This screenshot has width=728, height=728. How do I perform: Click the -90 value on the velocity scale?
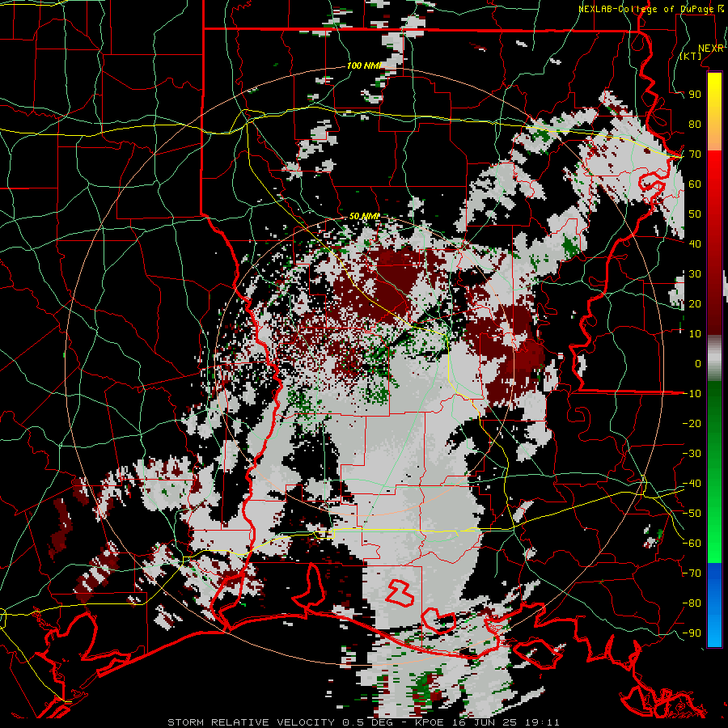tap(692, 633)
